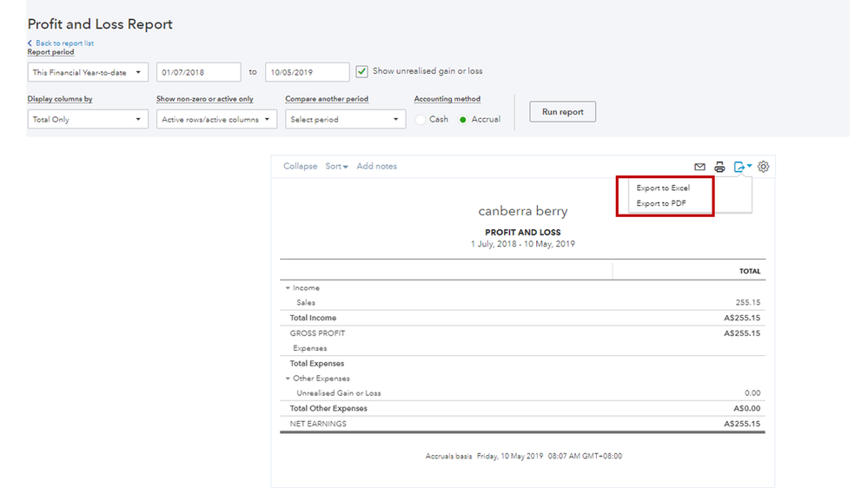This screenshot has width=868, height=488.
Task: Click Unrealised Gain or Loss value 0.00
Action: point(752,393)
